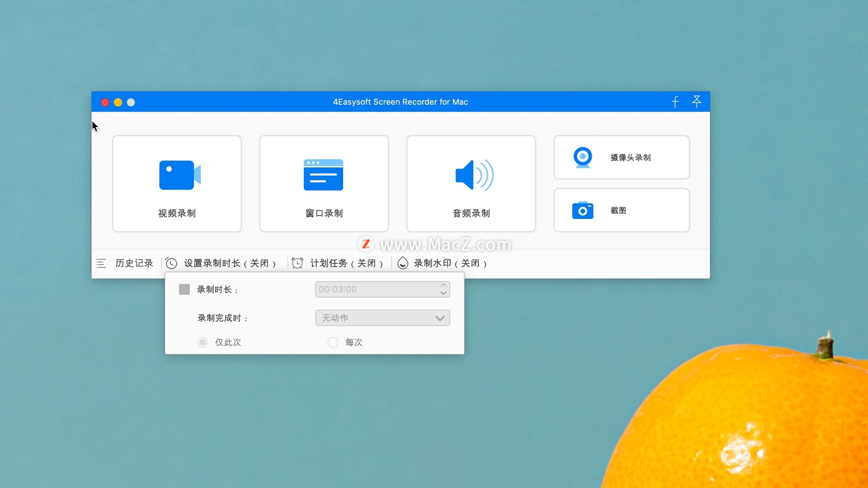Start 视频录制 by its label
This screenshot has height=488, width=868.
177,213
